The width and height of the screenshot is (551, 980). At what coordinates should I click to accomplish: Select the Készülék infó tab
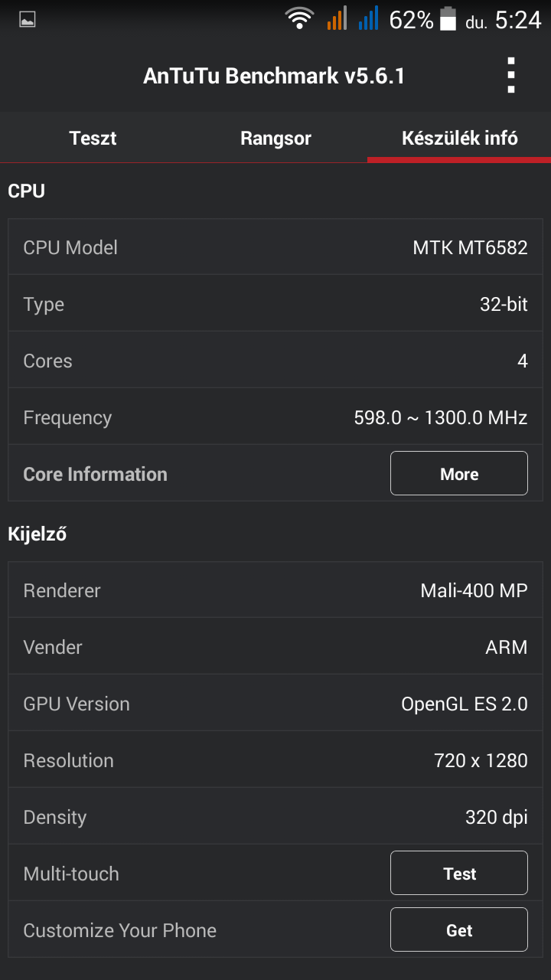[x=459, y=139]
